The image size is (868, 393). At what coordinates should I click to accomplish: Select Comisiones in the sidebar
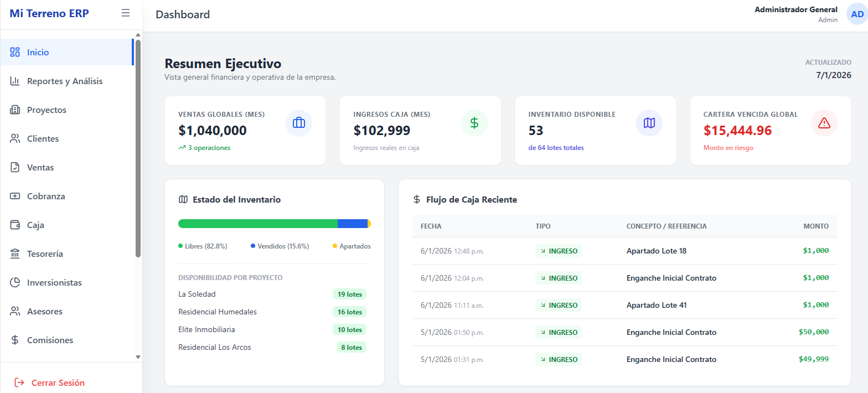[x=50, y=340]
